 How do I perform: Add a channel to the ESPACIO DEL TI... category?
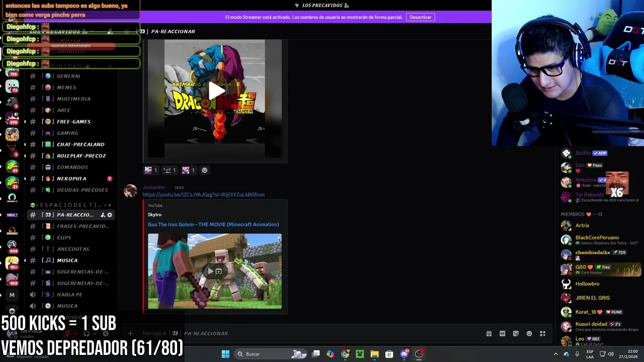[x=110, y=205]
